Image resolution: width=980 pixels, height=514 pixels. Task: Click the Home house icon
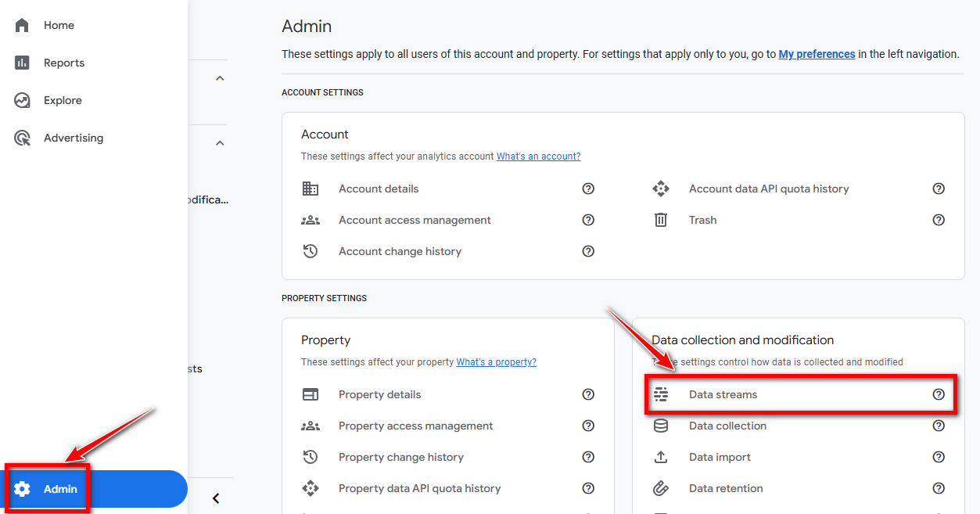[x=22, y=25]
